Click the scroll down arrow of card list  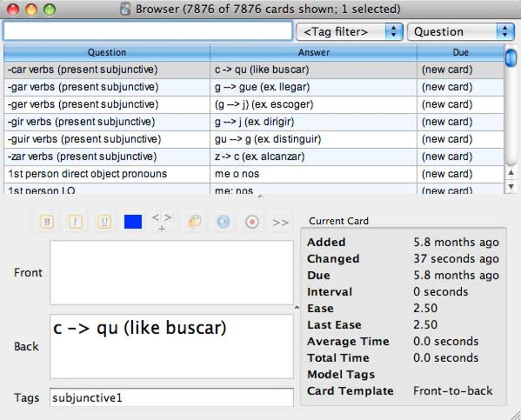coord(511,186)
